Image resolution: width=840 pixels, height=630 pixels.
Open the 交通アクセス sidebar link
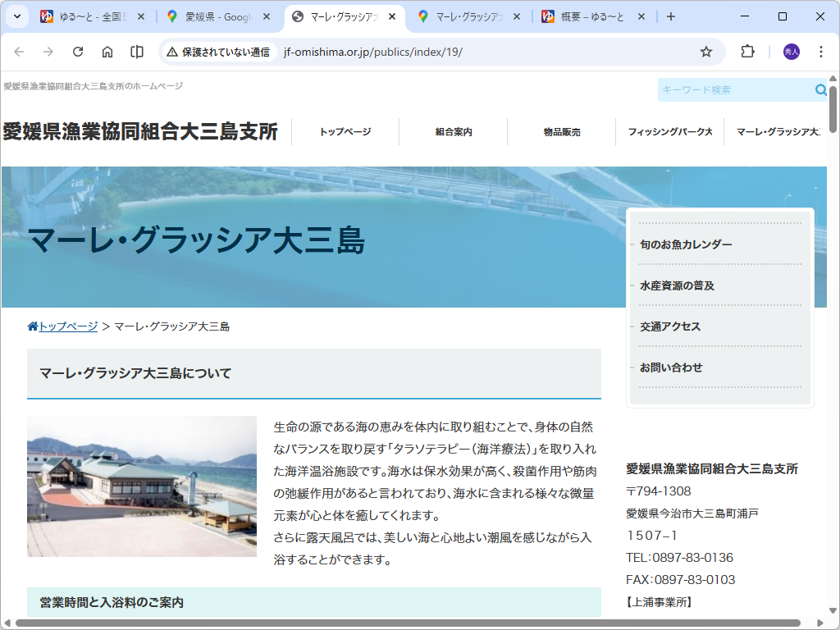(x=670, y=326)
